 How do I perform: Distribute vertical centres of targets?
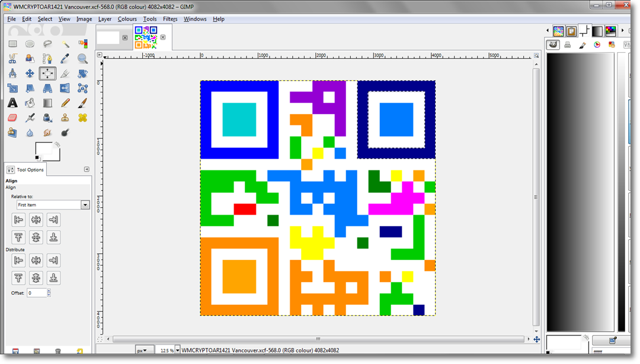point(36,278)
